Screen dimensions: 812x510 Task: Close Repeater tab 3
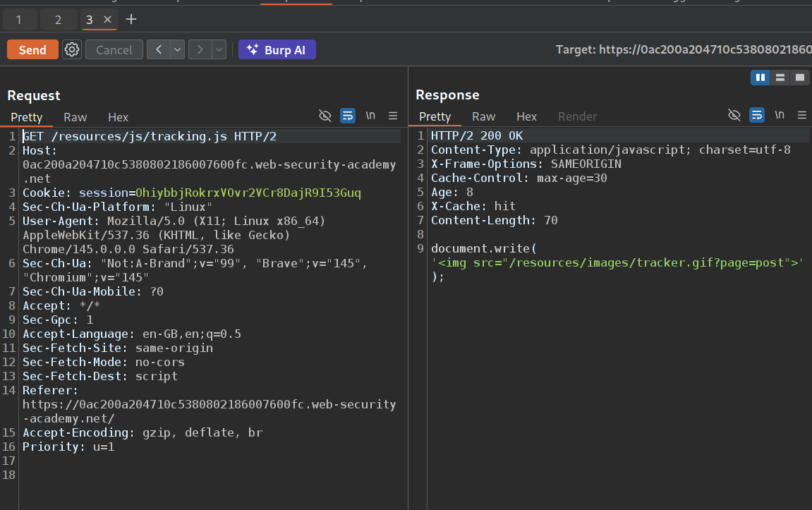(107, 20)
